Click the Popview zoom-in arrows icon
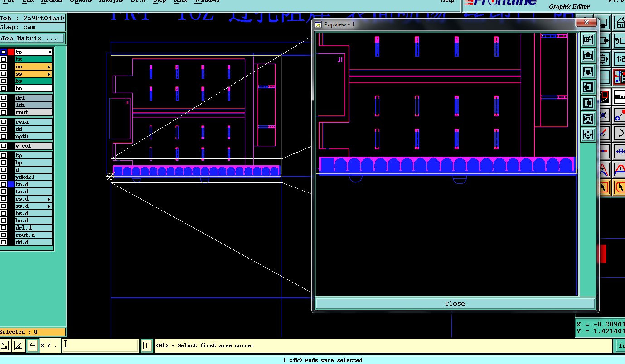This screenshot has width=625, height=364. point(588,119)
